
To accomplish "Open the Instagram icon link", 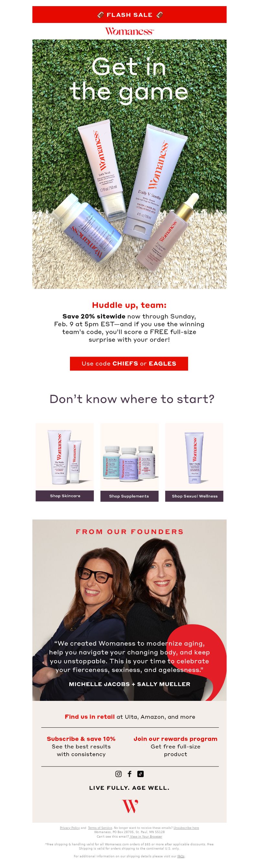I will pyautogui.click(x=118, y=774).
